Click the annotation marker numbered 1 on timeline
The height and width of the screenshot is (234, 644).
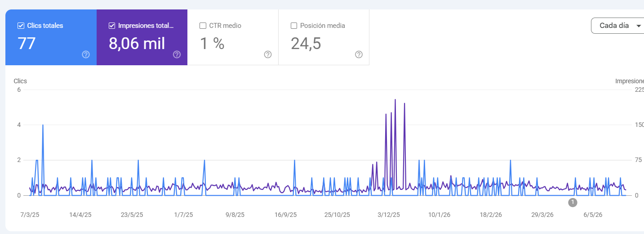pyautogui.click(x=573, y=202)
